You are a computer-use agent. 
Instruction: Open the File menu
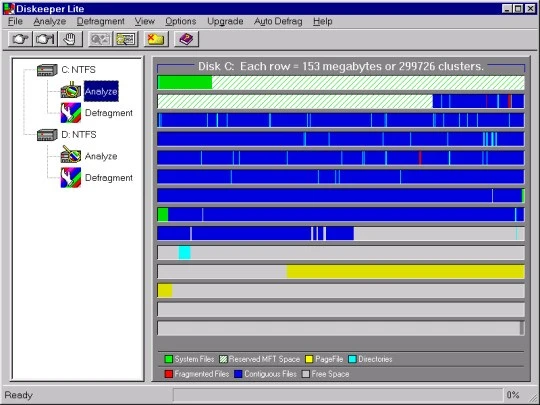pyautogui.click(x=15, y=21)
